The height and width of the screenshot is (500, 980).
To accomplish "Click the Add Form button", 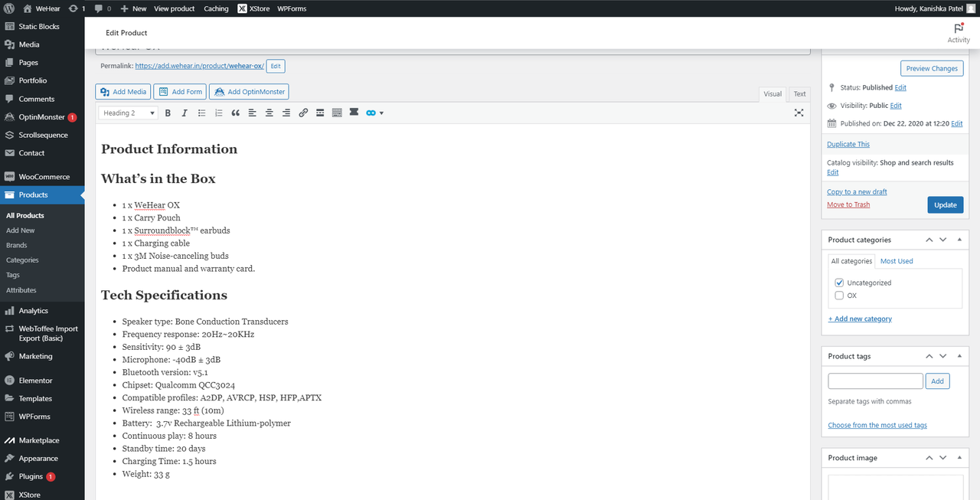I will 180,92.
